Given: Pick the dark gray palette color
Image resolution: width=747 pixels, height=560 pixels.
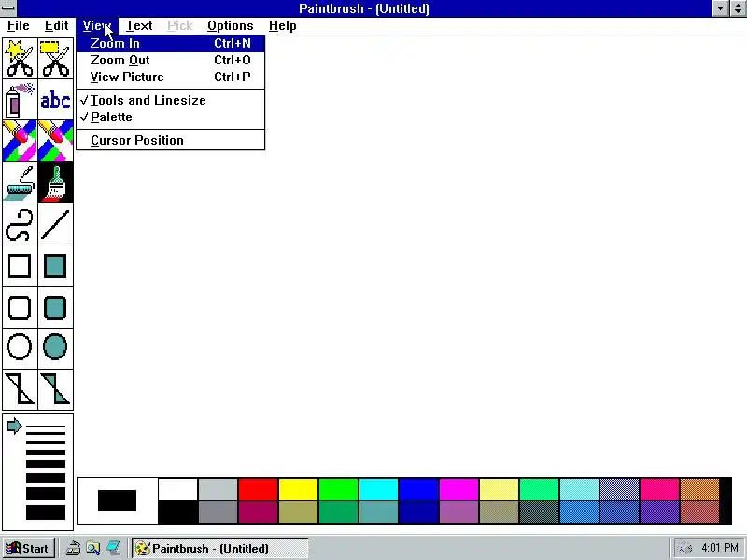Looking at the screenshot, I should point(218,512).
